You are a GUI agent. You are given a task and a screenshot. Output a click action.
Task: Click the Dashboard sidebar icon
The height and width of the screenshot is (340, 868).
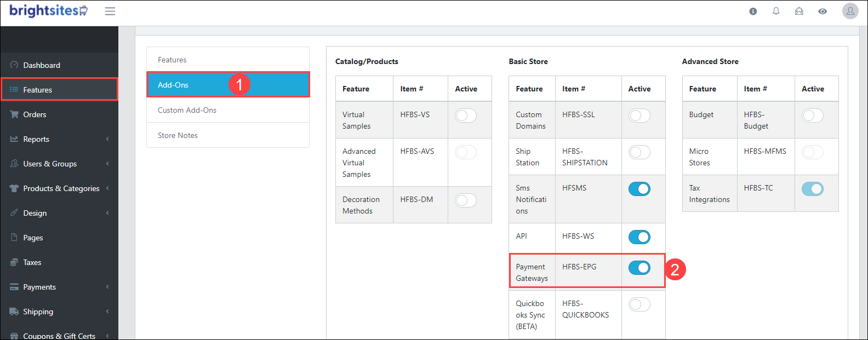point(14,65)
